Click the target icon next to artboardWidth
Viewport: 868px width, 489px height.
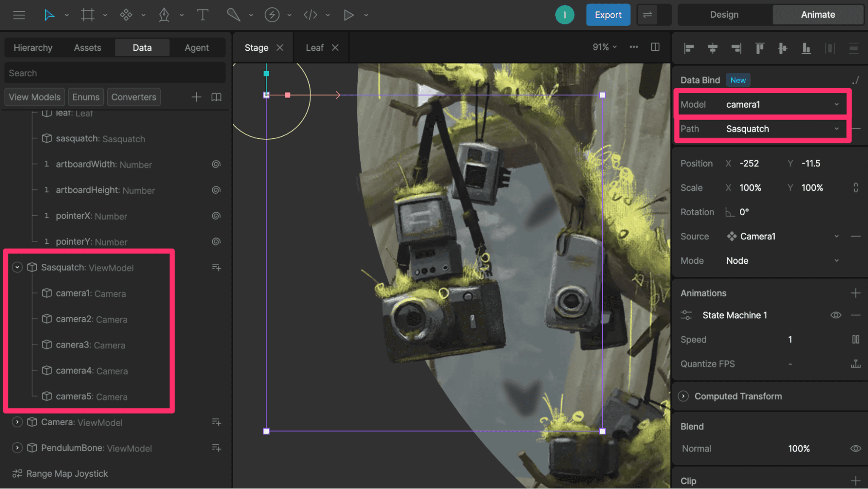[216, 164]
